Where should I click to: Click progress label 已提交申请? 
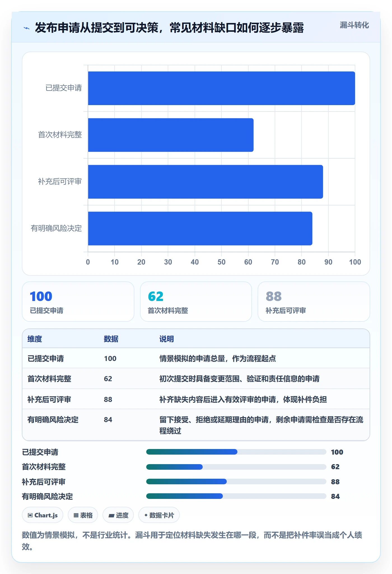pyautogui.click(x=40, y=452)
